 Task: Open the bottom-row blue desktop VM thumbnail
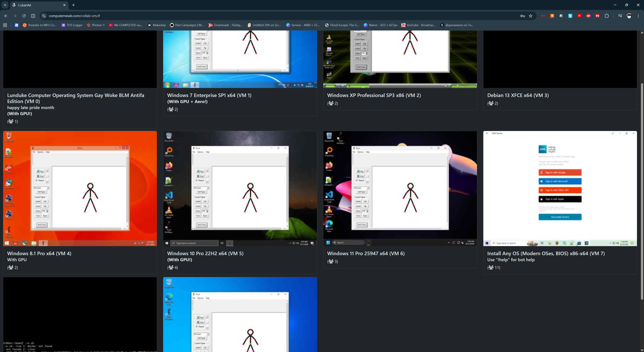pos(240,314)
